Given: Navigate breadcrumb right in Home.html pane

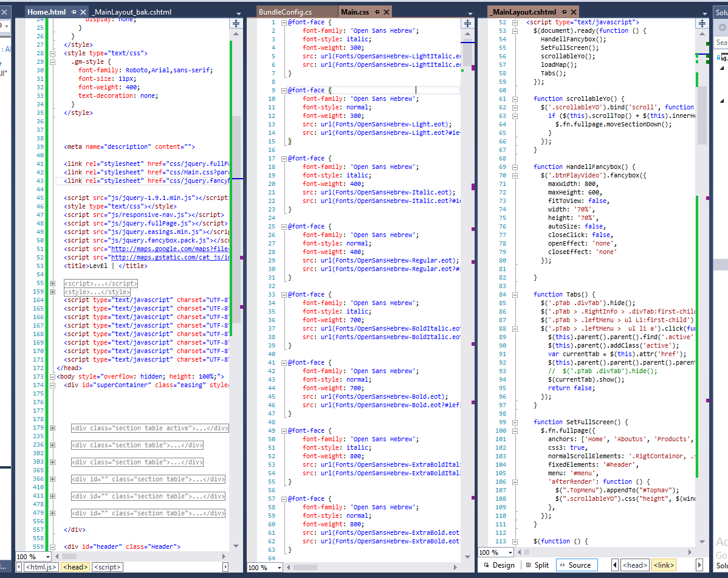Looking at the screenshot, I should click(x=225, y=567).
